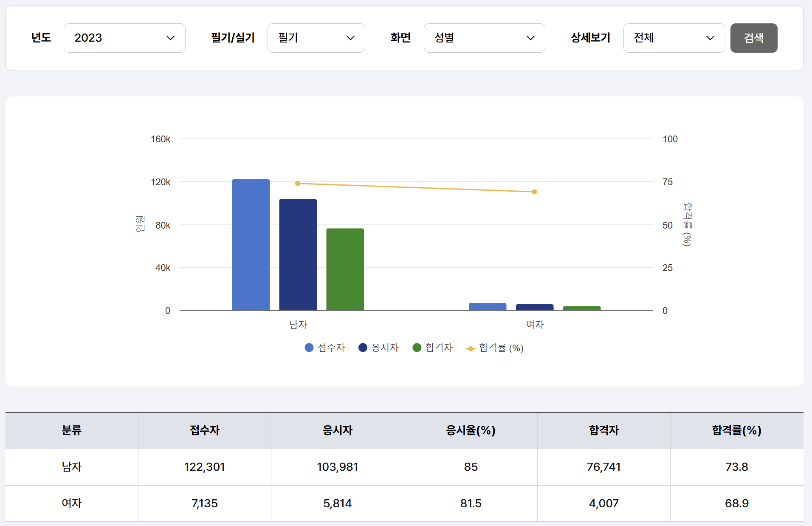Click the 68.9 table cell
The height and width of the screenshot is (526, 812).
(x=737, y=503)
